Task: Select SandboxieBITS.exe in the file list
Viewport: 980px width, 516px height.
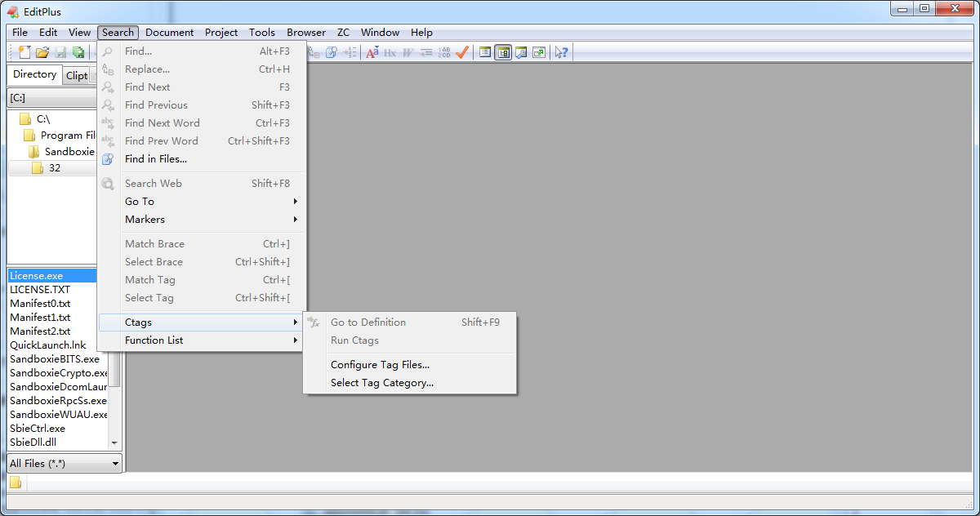Action: 55,359
